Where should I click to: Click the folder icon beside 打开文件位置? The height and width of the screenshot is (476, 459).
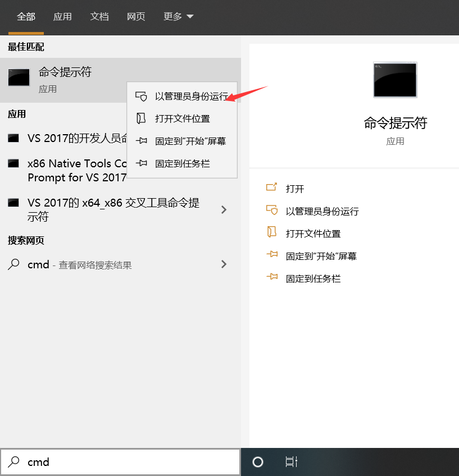272,234
